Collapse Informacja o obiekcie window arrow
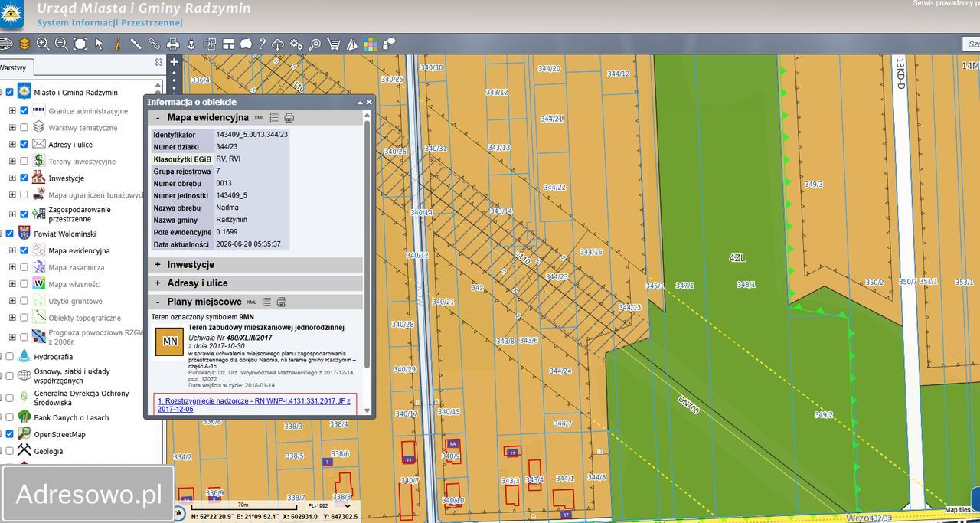980x523 pixels. pos(360,102)
